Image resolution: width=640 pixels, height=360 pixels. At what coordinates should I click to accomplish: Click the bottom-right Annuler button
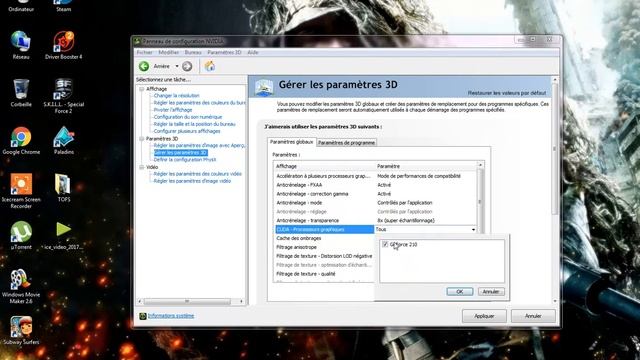[x=533, y=316]
